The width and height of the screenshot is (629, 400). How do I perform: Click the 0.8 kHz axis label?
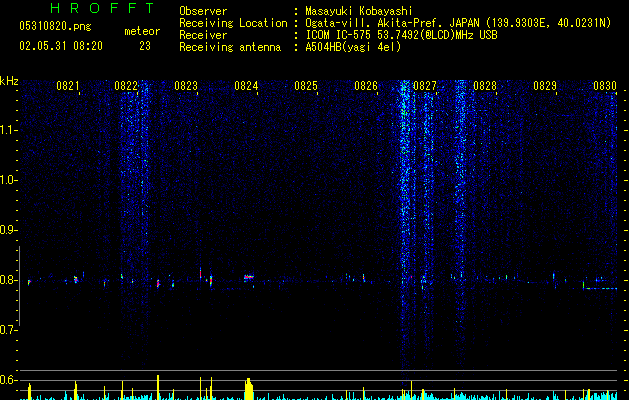tap(8, 280)
